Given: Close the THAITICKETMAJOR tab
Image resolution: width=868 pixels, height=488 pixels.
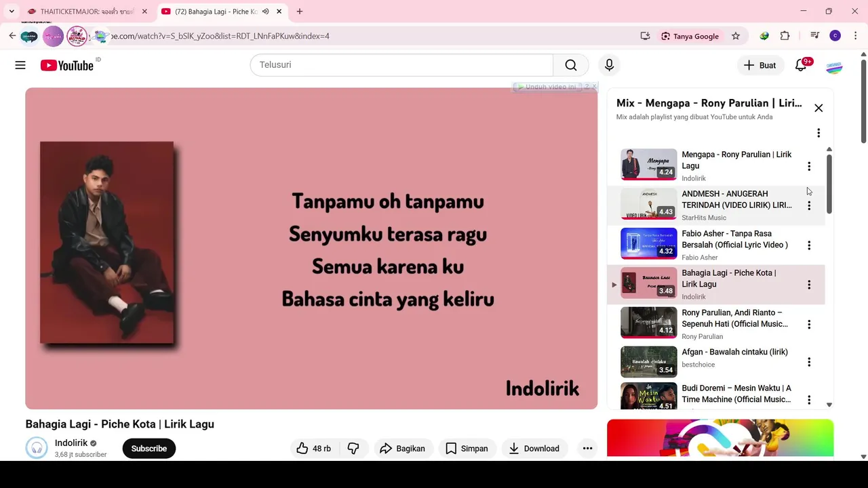Looking at the screenshot, I should [x=144, y=12].
